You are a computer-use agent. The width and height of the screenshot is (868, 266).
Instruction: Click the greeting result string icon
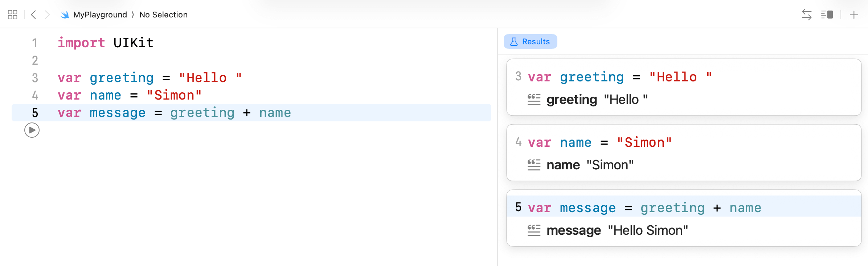(534, 99)
